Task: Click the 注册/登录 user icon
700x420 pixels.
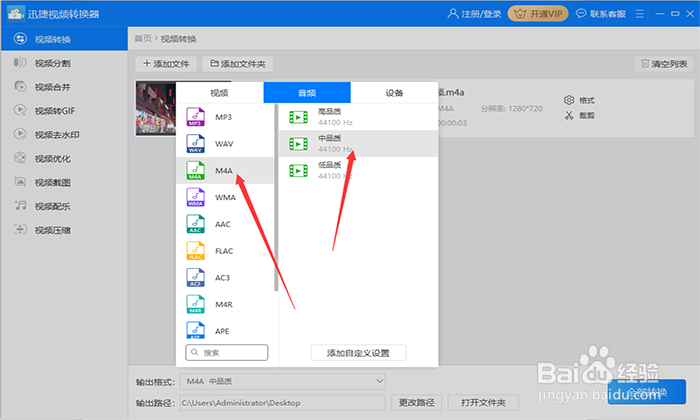Action: (453, 13)
